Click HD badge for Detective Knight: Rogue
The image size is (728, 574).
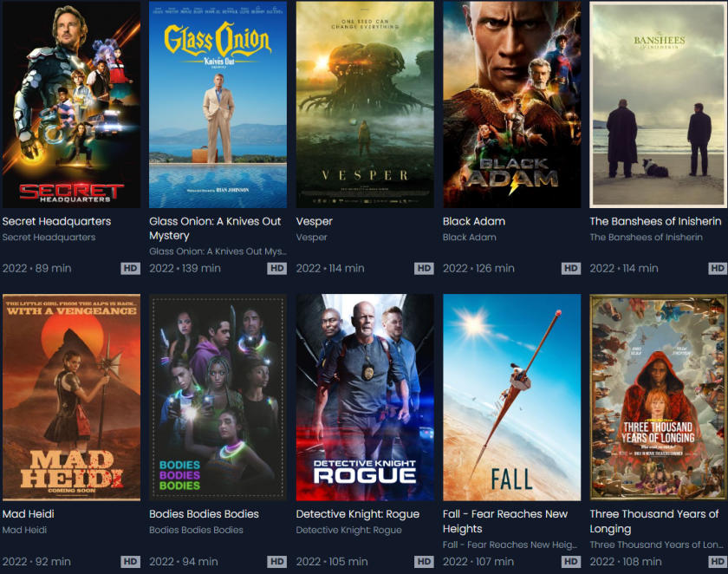424,562
